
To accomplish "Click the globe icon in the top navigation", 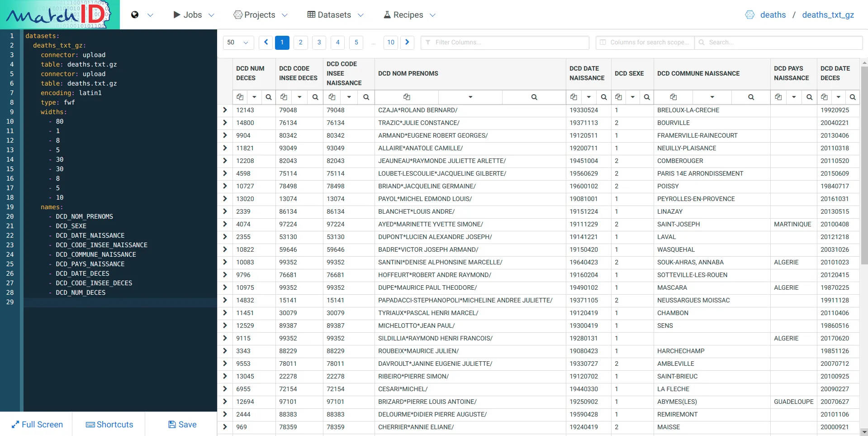I will pyautogui.click(x=134, y=14).
